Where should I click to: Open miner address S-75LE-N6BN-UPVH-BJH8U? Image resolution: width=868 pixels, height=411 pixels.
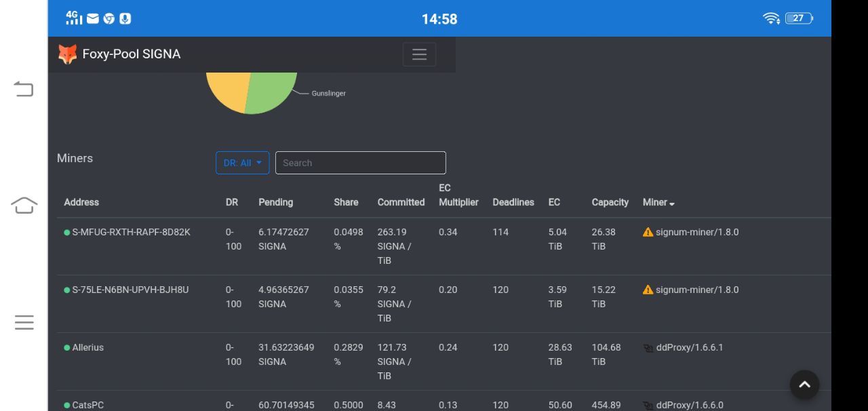tap(130, 290)
